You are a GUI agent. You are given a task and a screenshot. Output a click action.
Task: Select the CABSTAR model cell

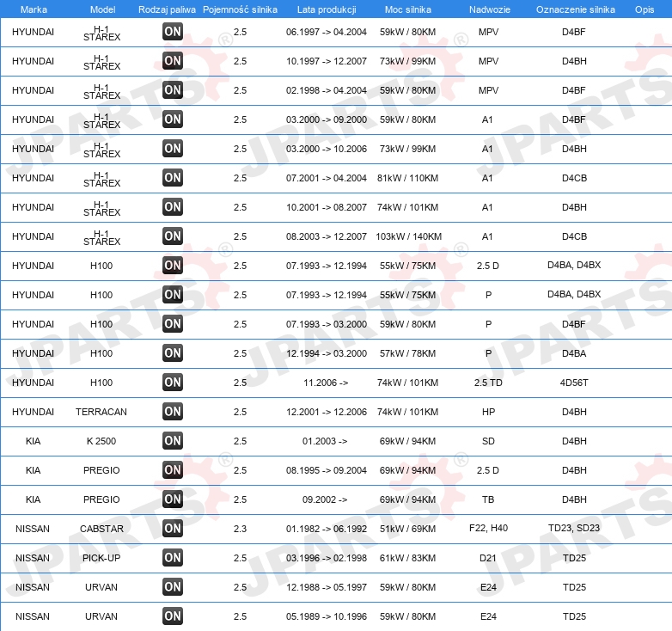coord(101,529)
